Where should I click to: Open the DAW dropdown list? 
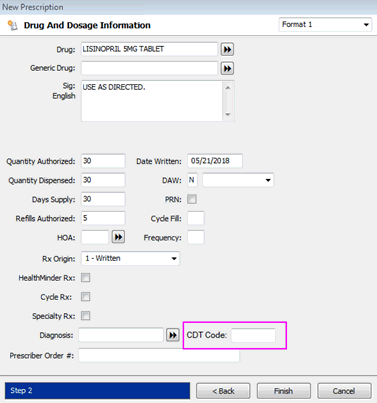238,180
